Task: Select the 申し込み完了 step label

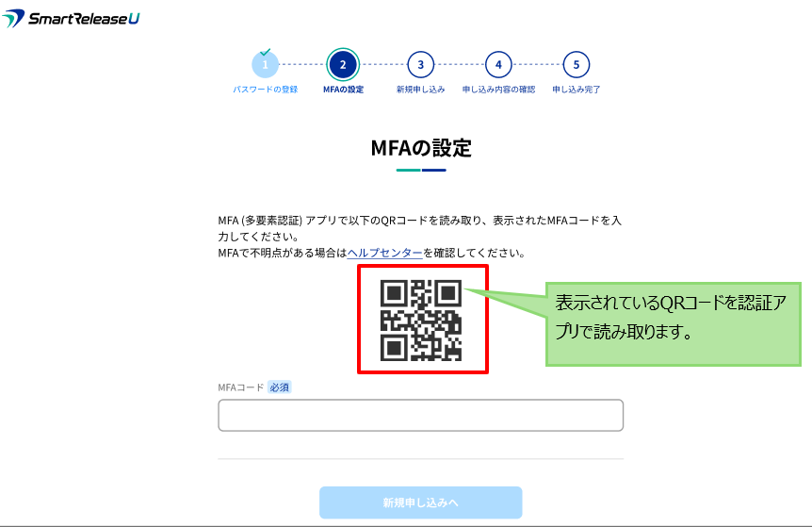Action: click(577, 90)
